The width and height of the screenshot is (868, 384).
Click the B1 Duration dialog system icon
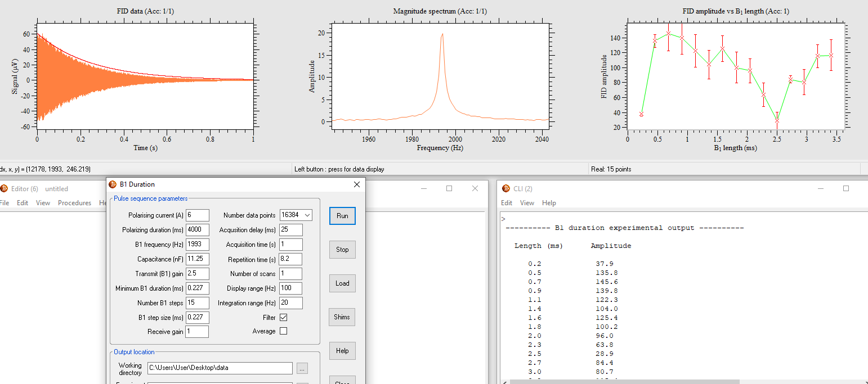(113, 184)
